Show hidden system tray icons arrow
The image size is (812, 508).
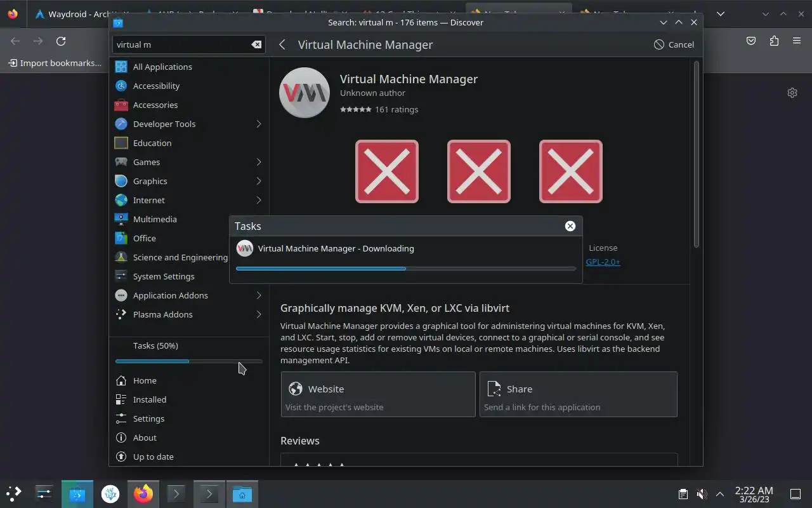point(720,494)
